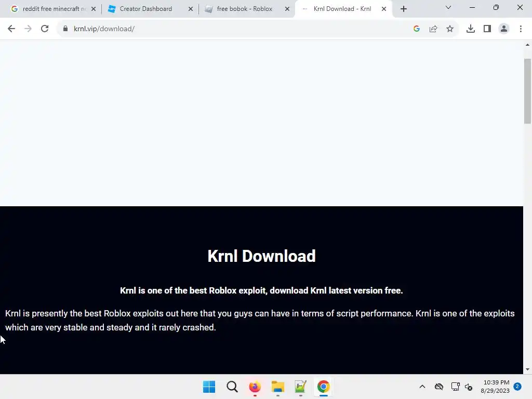Screen dimensions: 532x399
Task: Launch Firefox from the taskbar
Action: tap(255, 387)
